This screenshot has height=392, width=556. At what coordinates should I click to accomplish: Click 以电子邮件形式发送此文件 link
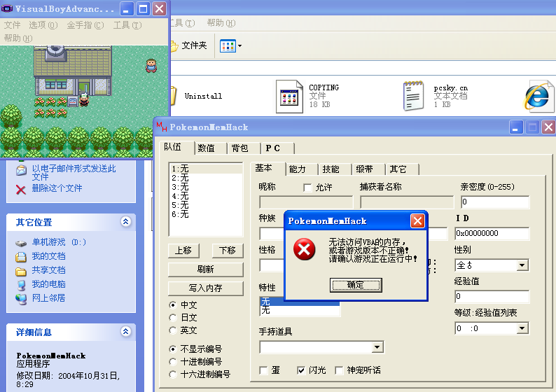coord(74,173)
